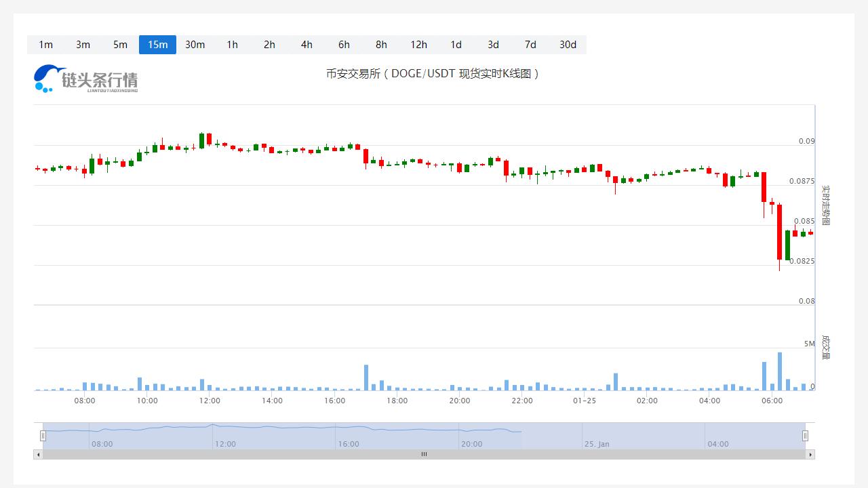Viewport: 868px width, 488px height.
Task: Switch to the 30m interval
Action: point(195,45)
